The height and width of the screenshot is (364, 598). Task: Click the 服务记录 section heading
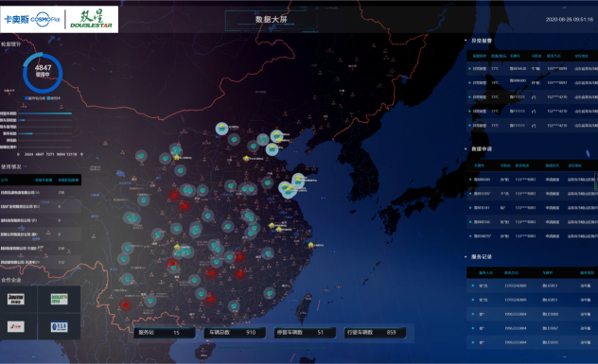[x=482, y=257]
